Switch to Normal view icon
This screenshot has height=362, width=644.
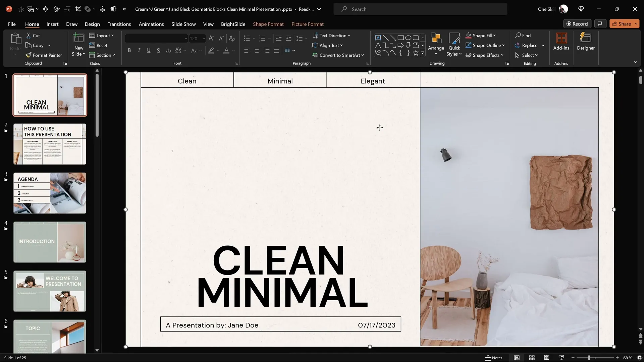point(517,358)
